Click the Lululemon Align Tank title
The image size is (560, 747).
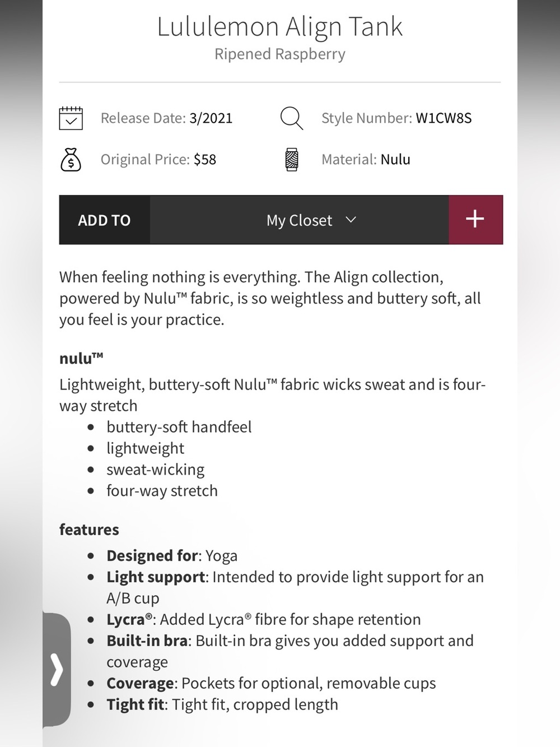pyautogui.click(x=279, y=26)
